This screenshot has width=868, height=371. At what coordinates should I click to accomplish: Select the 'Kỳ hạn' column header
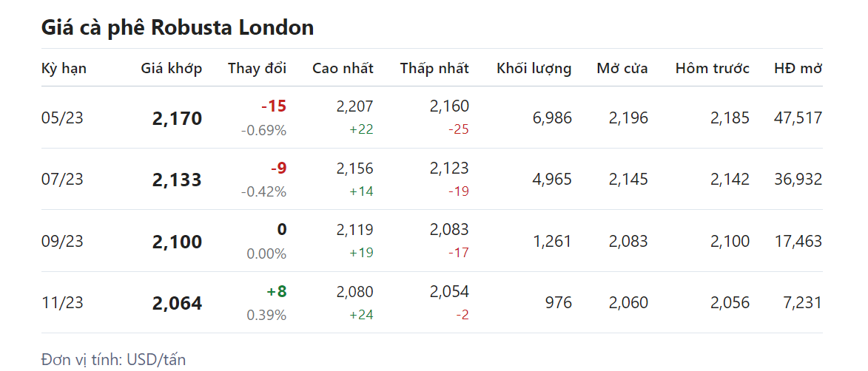tap(64, 68)
